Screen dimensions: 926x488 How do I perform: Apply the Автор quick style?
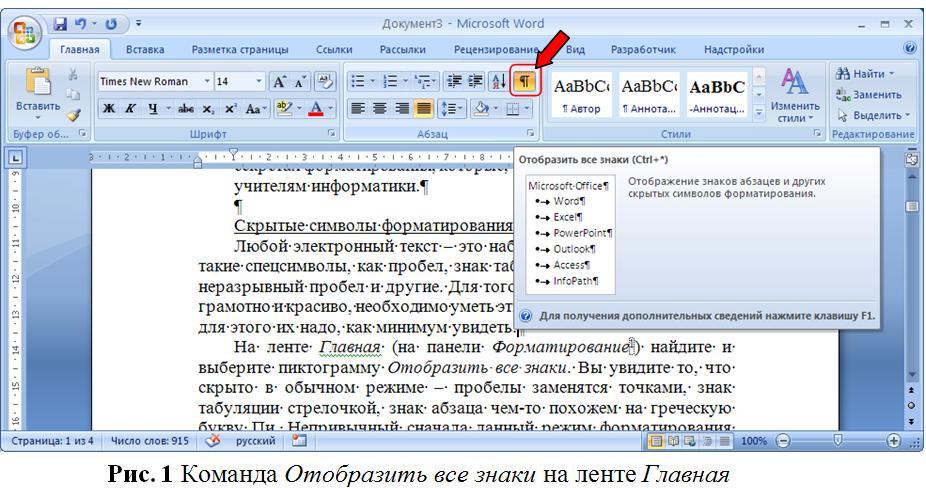coord(581,95)
